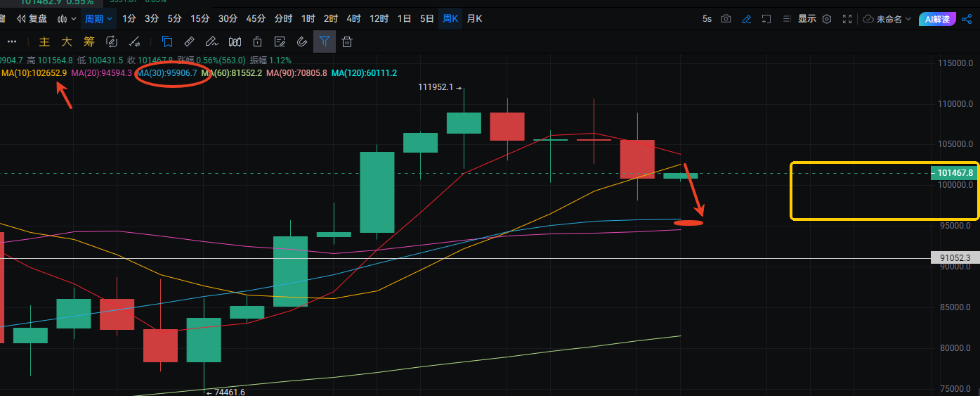Switch to 分时 intraday view
The image size is (980, 396).
[283, 19]
